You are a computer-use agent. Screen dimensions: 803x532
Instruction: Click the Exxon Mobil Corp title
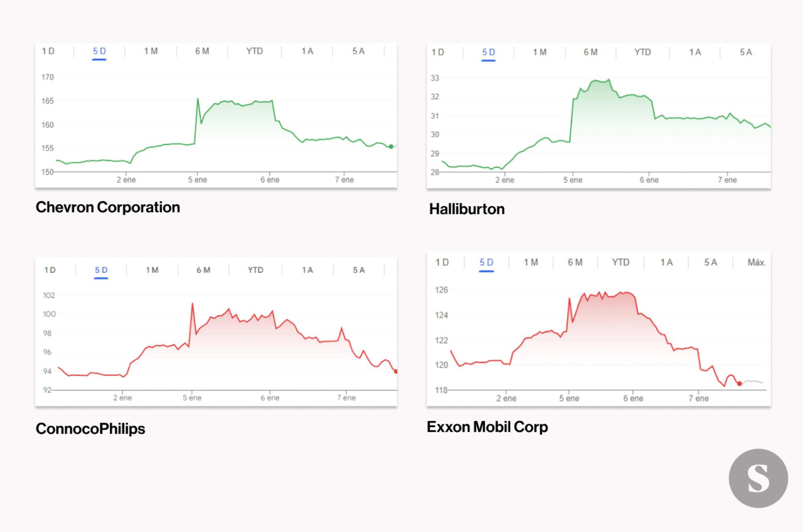click(487, 427)
